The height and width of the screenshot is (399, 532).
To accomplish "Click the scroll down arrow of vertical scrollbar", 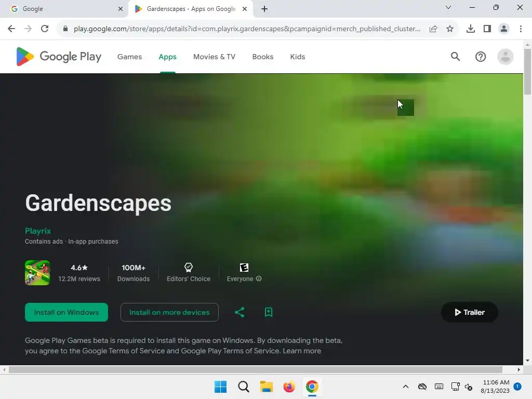I will 527,361.
